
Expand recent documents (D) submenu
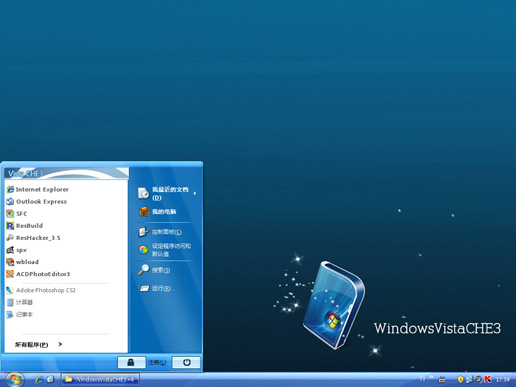pyautogui.click(x=167, y=193)
